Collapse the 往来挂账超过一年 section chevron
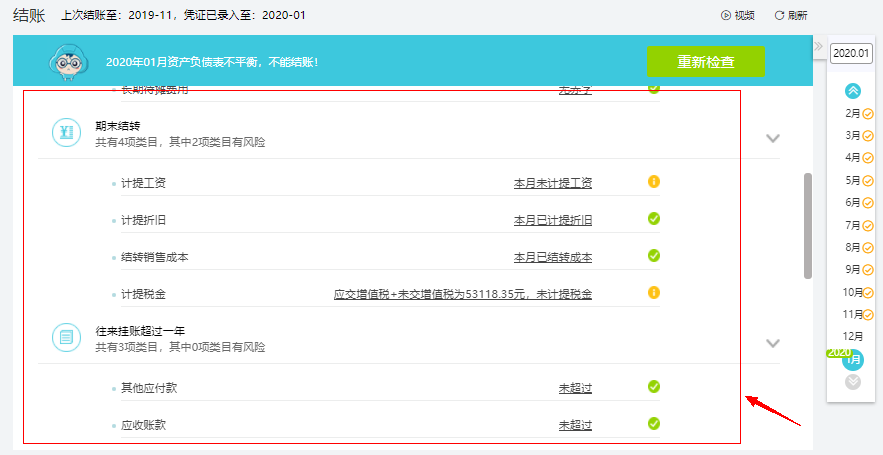 click(x=772, y=343)
